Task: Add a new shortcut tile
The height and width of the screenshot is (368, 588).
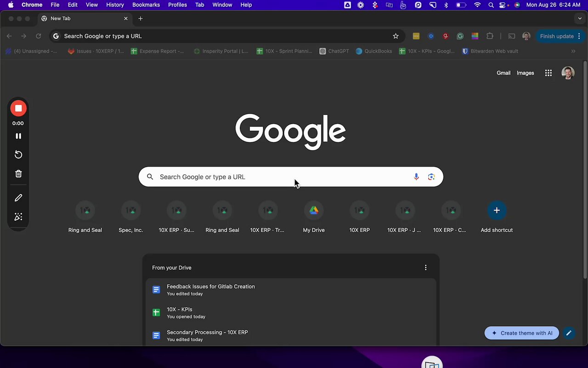Action: (x=497, y=217)
